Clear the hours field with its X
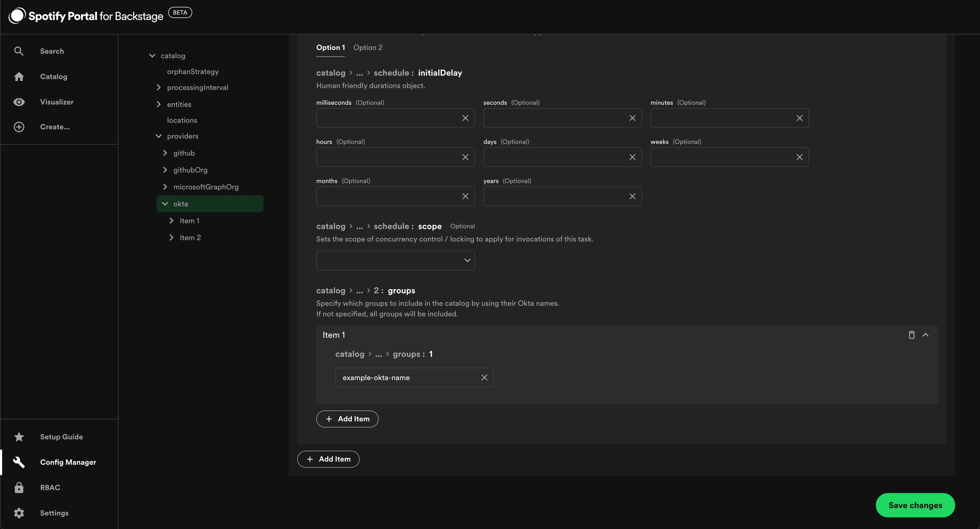980x529 pixels. tap(465, 157)
